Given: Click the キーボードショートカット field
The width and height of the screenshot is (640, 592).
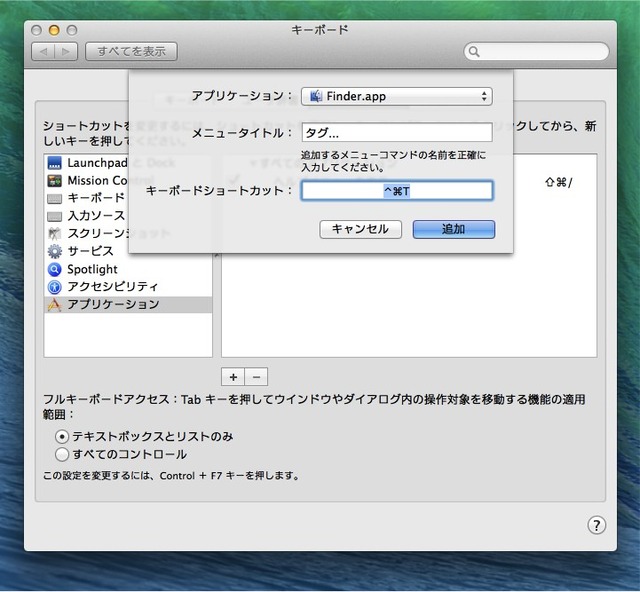Looking at the screenshot, I should (397, 191).
